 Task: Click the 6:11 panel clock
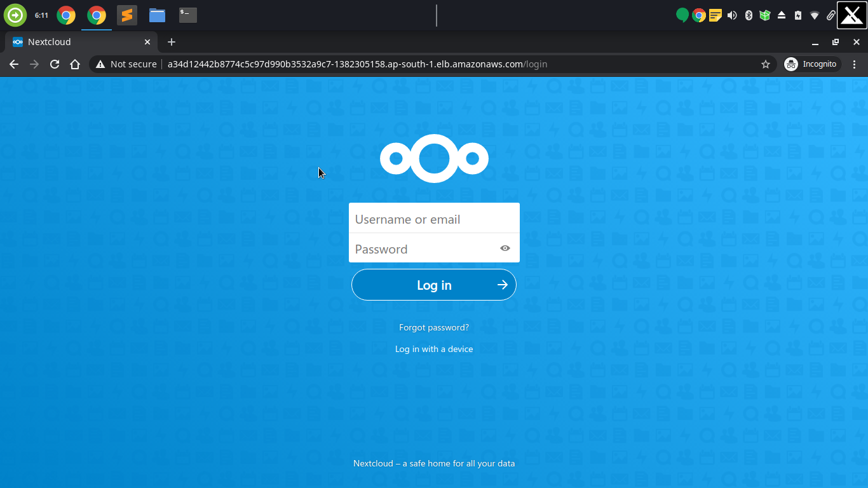(x=41, y=15)
